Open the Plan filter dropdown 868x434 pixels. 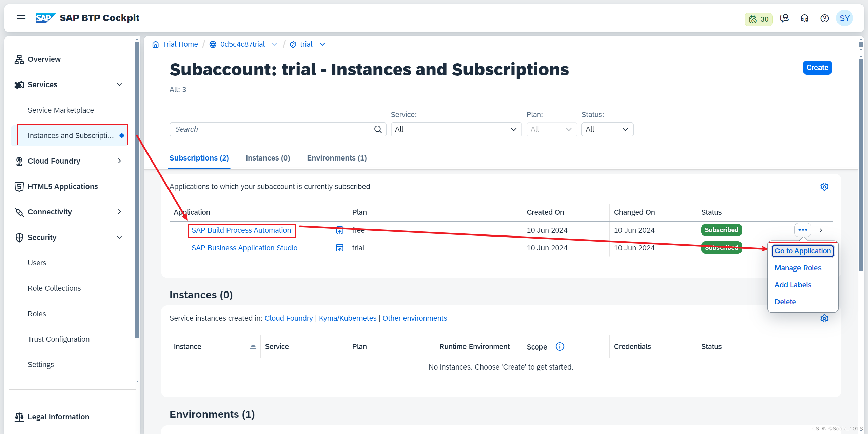click(x=552, y=129)
